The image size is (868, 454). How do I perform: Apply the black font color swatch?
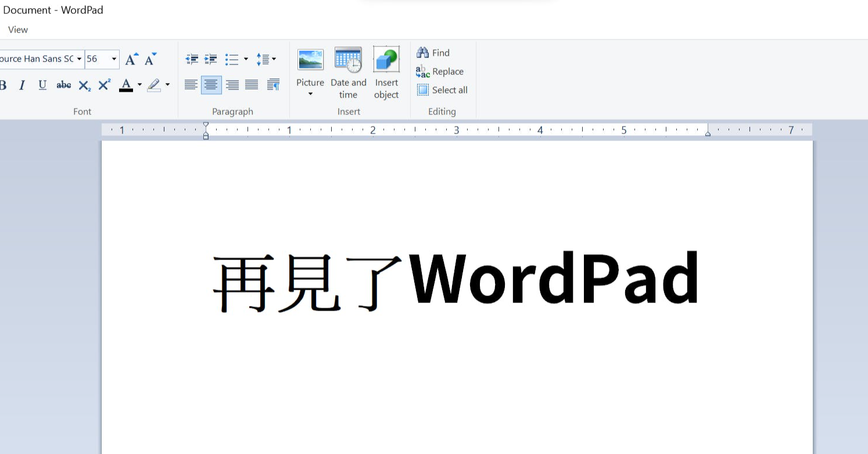(125, 85)
